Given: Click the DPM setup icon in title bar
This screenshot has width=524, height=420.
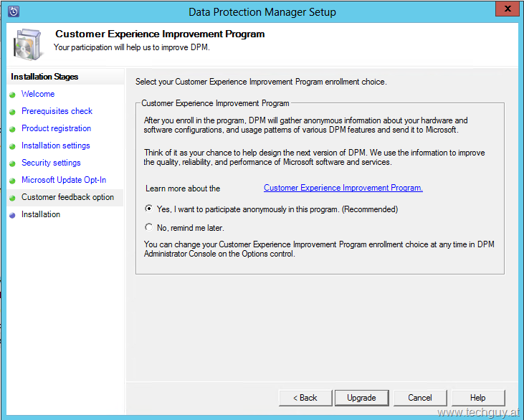Looking at the screenshot, I should click(13, 11).
